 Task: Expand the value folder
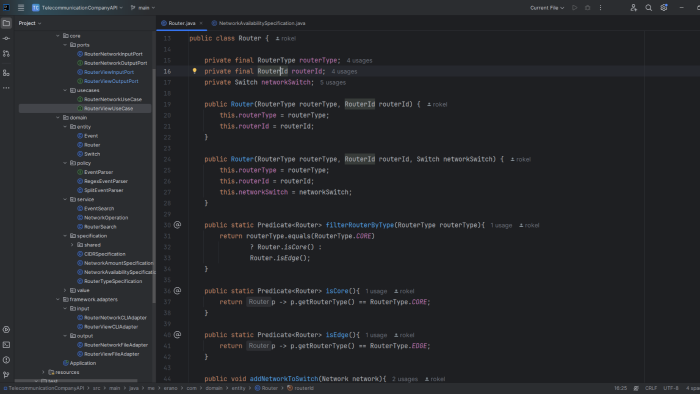coord(65,290)
